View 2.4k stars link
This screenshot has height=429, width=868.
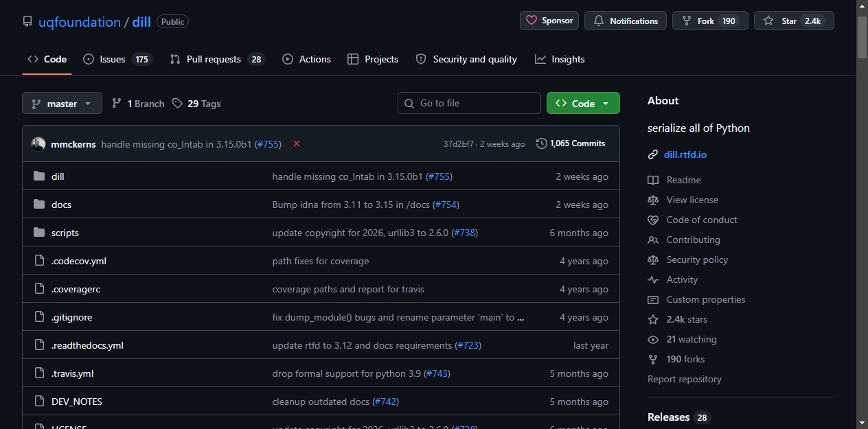(678, 319)
